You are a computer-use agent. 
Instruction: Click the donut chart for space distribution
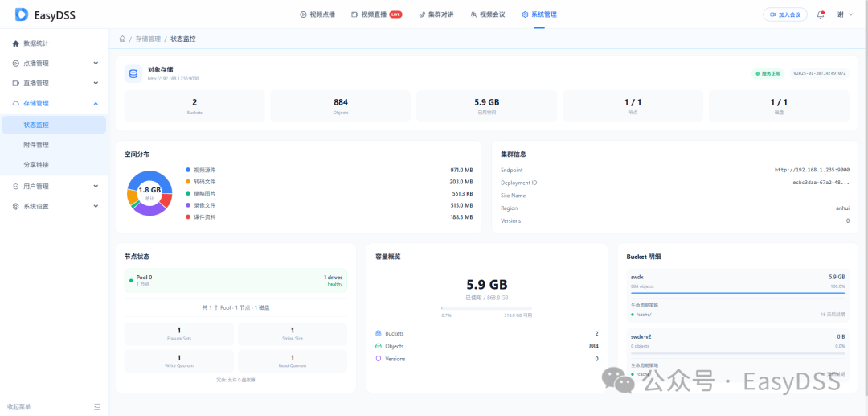(149, 193)
